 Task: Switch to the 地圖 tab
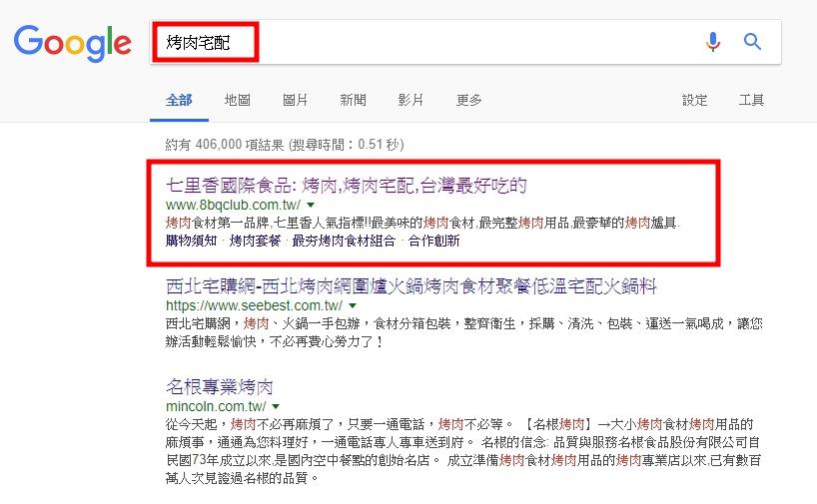237,100
